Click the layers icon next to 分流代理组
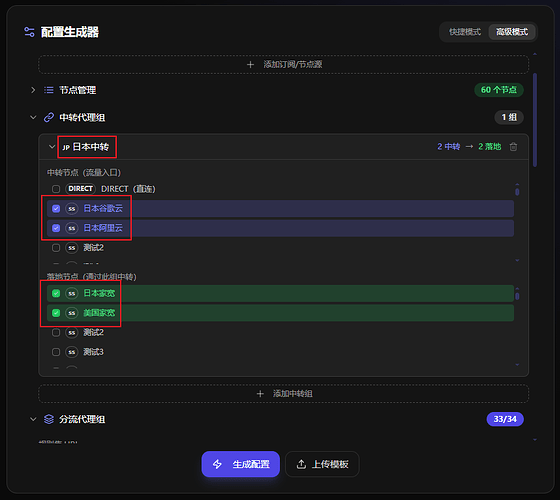 click(x=49, y=419)
